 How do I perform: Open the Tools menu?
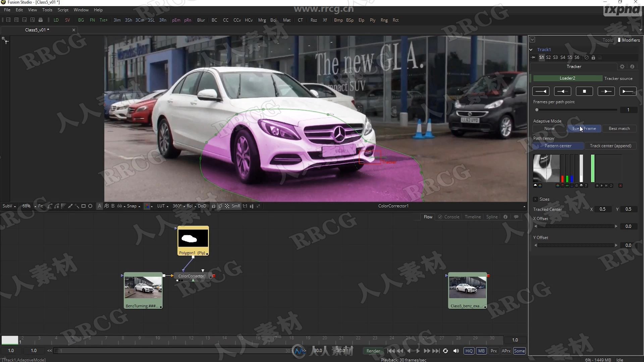(x=47, y=10)
